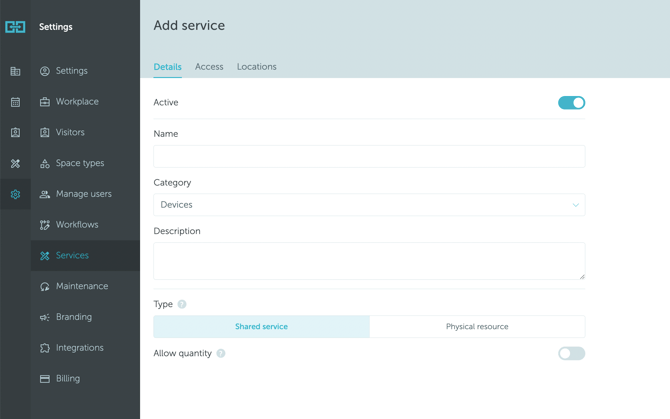The height and width of the screenshot is (419, 670).
Task: Toggle the Active switch off
Action: tap(571, 103)
